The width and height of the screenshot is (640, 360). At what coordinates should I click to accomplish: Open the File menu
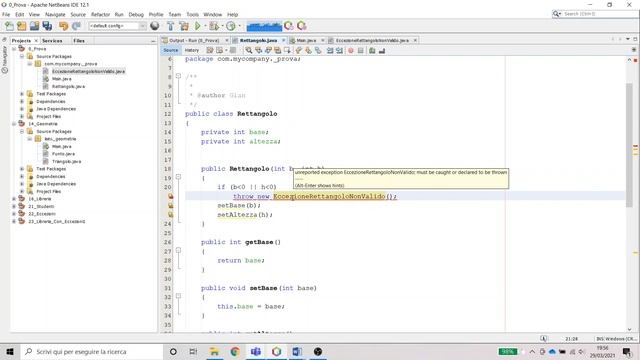click(6, 14)
